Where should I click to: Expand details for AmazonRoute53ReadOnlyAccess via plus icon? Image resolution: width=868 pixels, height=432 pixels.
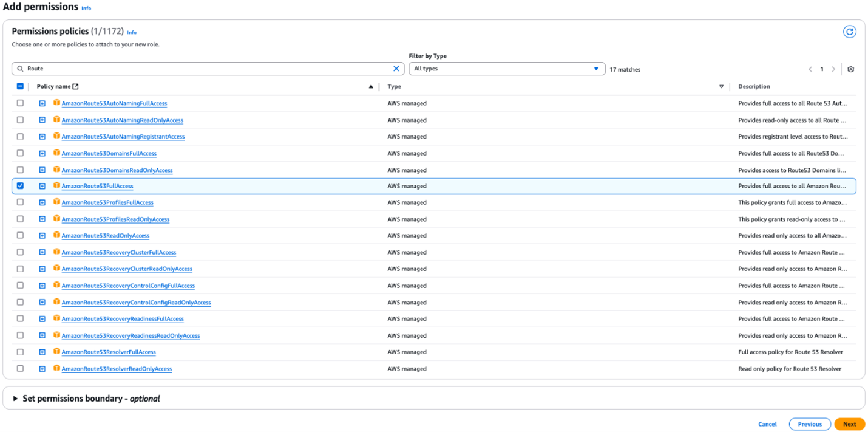(42, 235)
